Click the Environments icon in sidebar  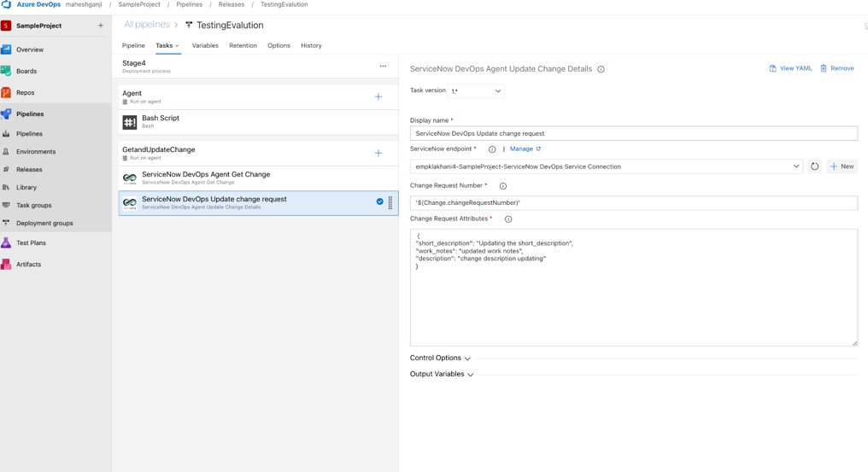pos(6,152)
